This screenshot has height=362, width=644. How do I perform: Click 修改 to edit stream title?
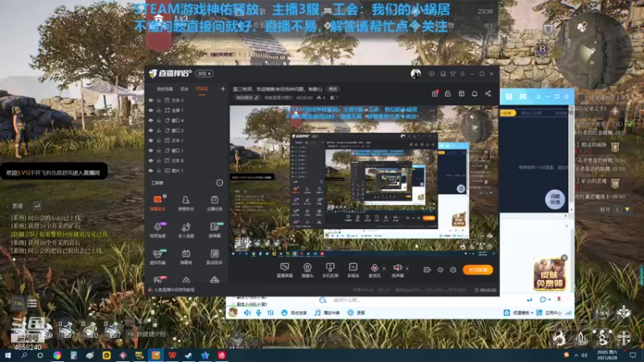[x=332, y=89]
